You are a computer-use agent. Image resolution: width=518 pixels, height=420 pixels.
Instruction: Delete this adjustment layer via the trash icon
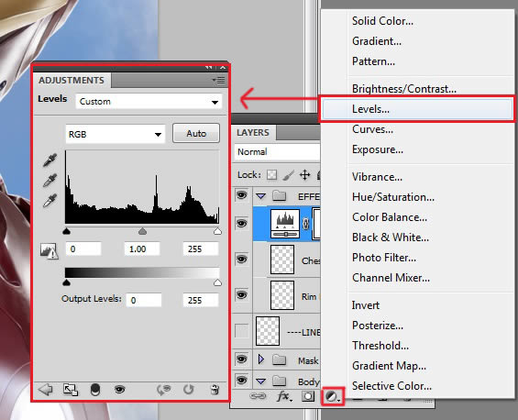point(215,390)
